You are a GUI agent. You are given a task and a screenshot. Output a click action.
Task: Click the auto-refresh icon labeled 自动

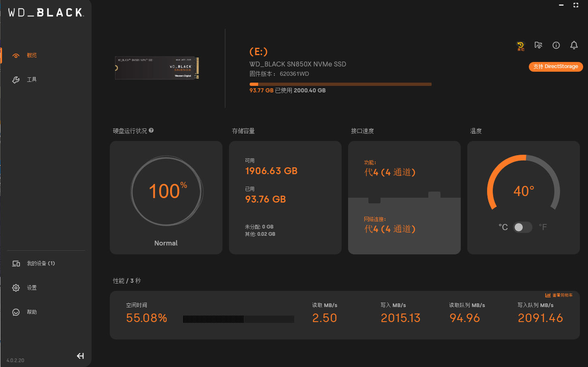pyautogui.click(x=520, y=46)
